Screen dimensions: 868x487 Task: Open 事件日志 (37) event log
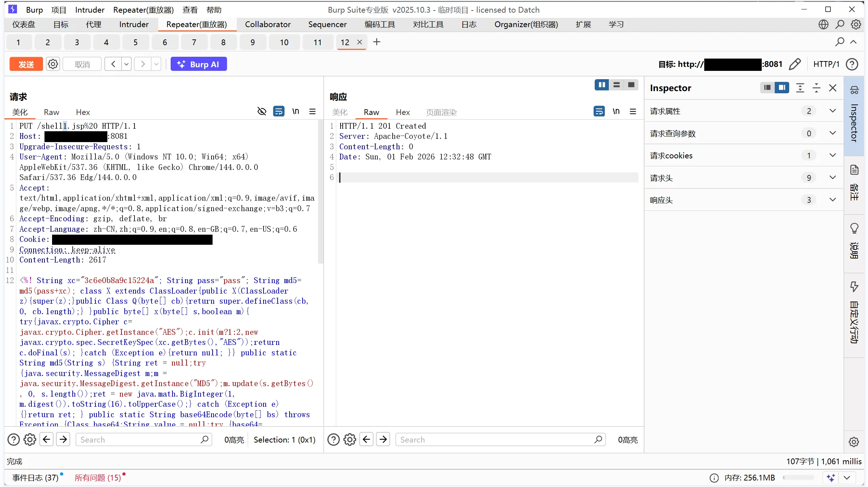[35, 478]
